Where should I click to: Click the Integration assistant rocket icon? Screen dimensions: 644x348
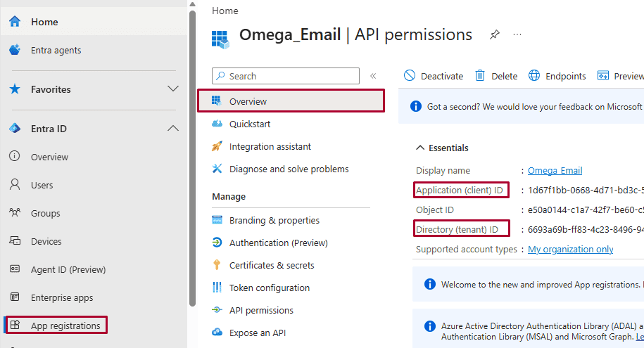(x=217, y=146)
